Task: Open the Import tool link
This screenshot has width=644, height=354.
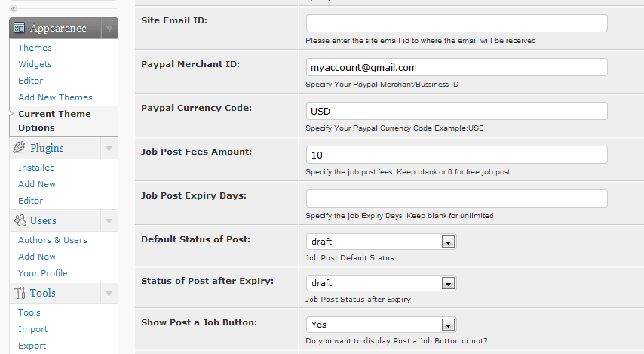Action: pyautogui.click(x=33, y=329)
